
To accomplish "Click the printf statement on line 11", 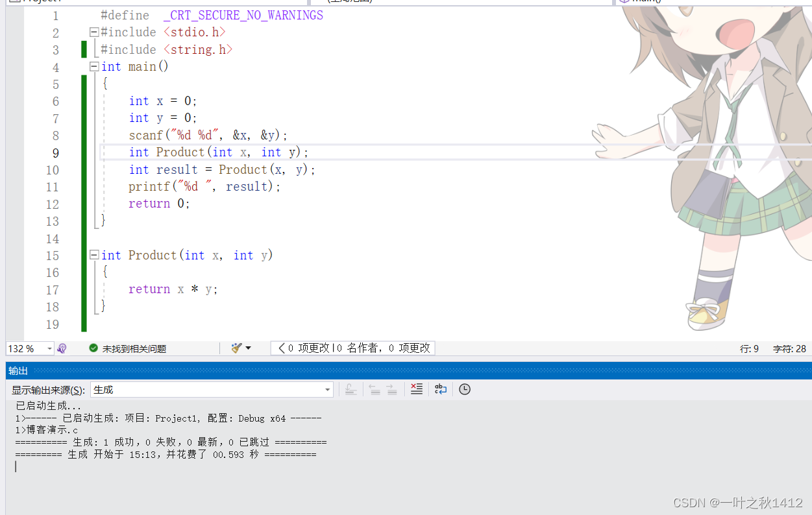I will pos(204,186).
